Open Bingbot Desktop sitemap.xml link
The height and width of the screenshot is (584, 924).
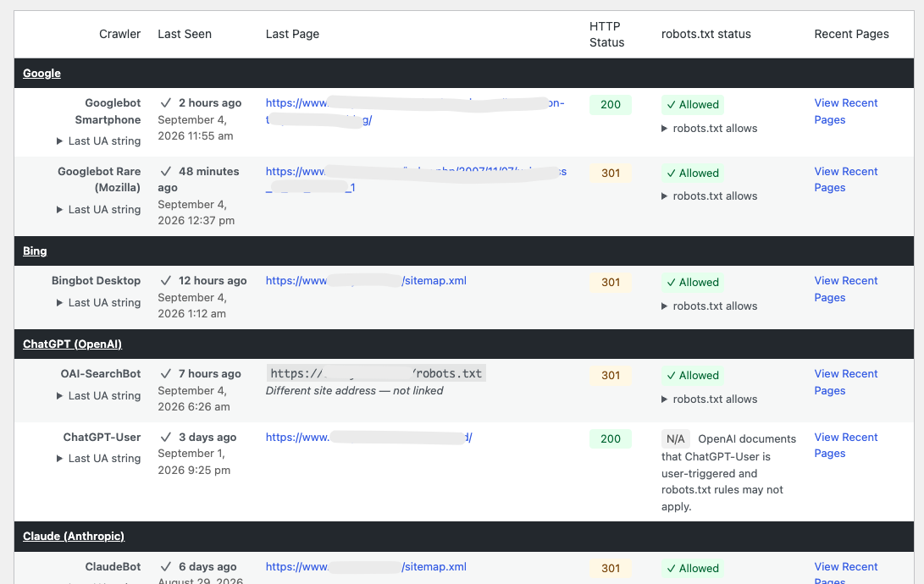(x=366, y=281)
